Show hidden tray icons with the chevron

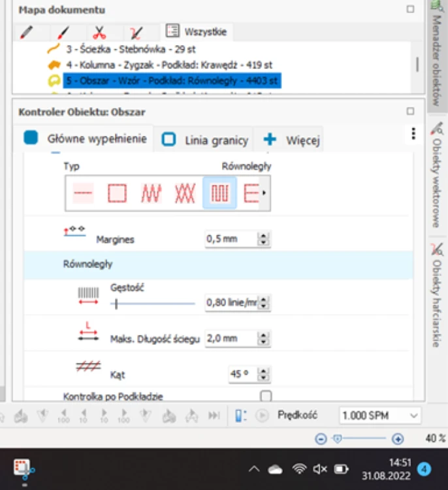tap(254, 468)
